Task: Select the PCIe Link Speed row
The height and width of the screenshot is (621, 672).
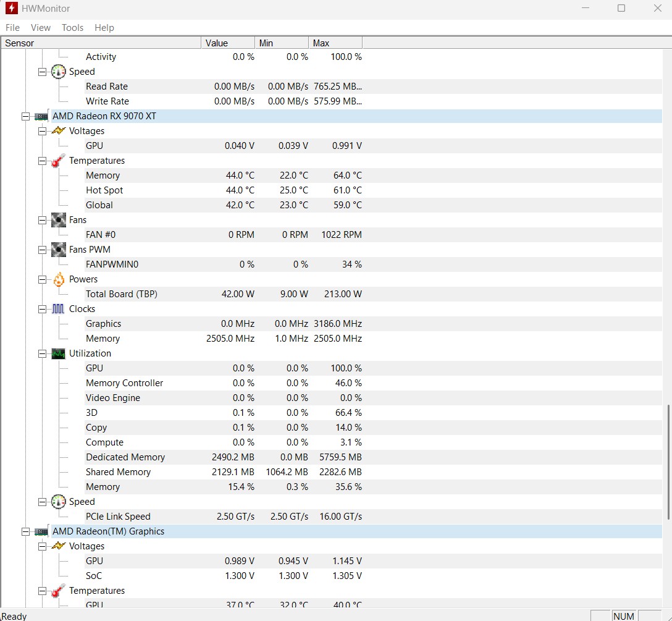Action: (x=373, y=517)
